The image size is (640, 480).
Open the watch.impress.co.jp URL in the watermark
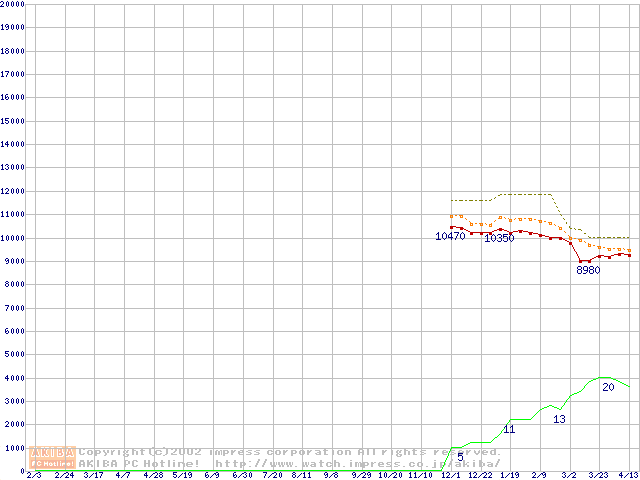[358, 464]
